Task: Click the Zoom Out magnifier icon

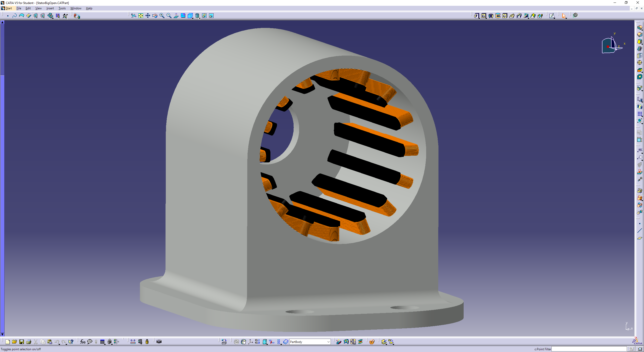Action: click(x=169, y=16)
